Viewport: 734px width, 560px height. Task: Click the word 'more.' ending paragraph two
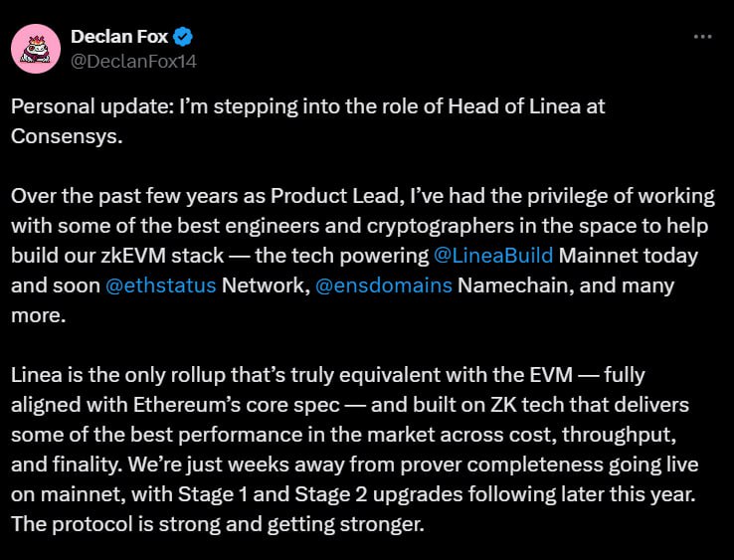[x=39, y=315]
